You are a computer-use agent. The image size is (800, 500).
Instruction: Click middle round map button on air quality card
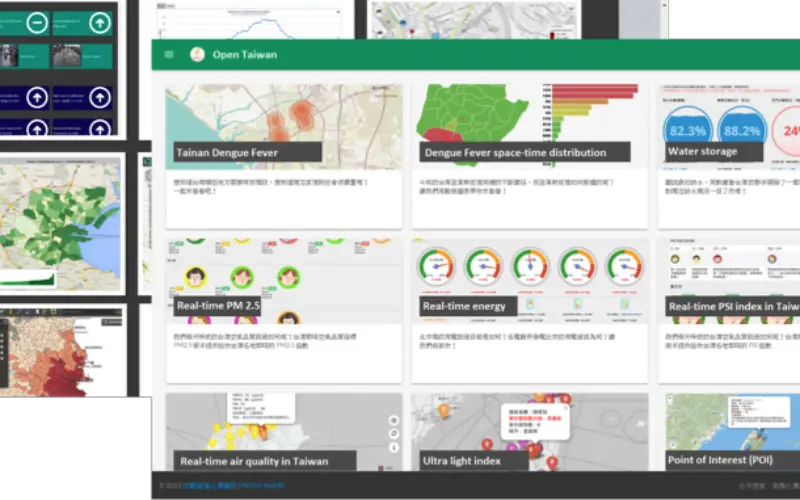(x=393, y=434)
